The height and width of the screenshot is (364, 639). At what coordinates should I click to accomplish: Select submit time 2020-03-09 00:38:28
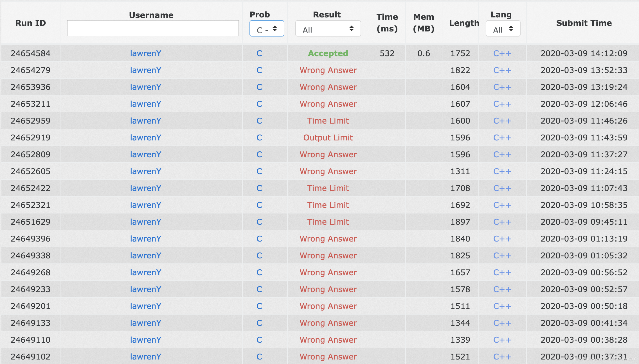tap(584, 340)
